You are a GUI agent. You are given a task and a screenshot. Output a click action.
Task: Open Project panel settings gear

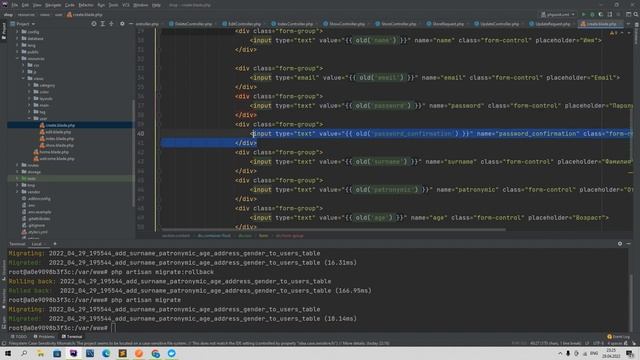pyautogui.click(x=122, y=24)
